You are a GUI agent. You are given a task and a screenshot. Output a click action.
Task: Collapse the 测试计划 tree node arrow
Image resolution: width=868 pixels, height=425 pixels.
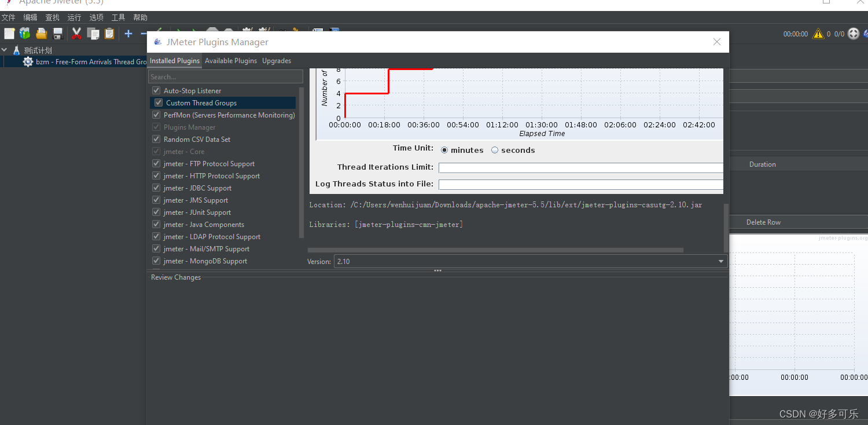click(x=5, y=50)
